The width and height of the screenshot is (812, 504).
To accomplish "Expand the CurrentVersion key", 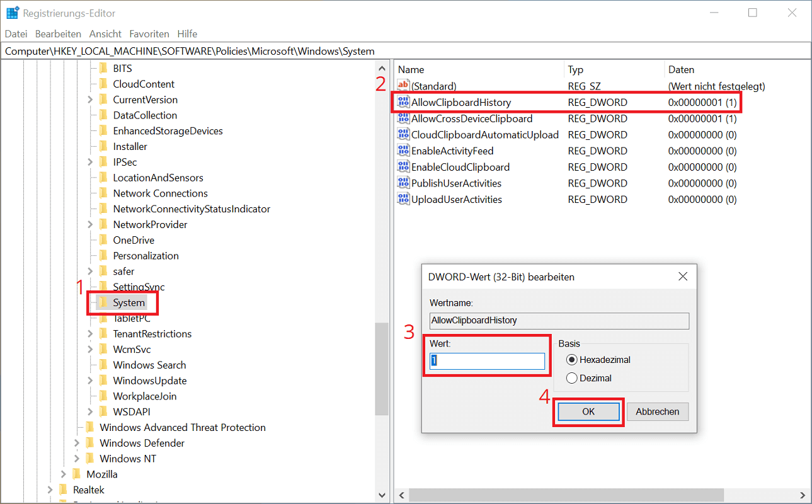I will pyautogui.click(x=89, y=100).
